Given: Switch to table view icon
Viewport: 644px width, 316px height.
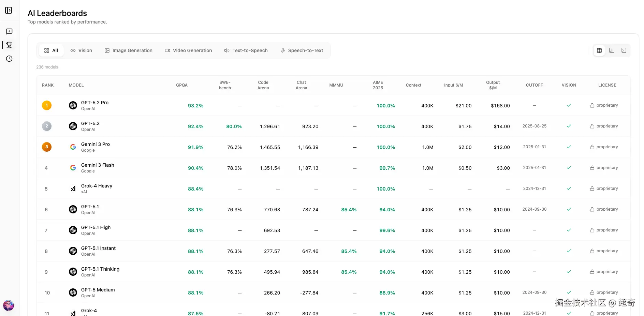Looking at the screenshot, I should (x=599, y=50).
